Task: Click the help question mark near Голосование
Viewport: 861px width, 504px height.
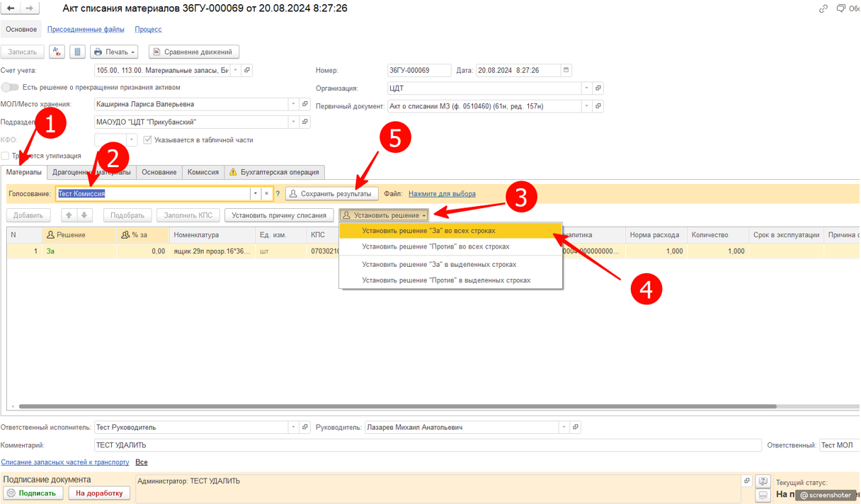Action: coord(278,193)
